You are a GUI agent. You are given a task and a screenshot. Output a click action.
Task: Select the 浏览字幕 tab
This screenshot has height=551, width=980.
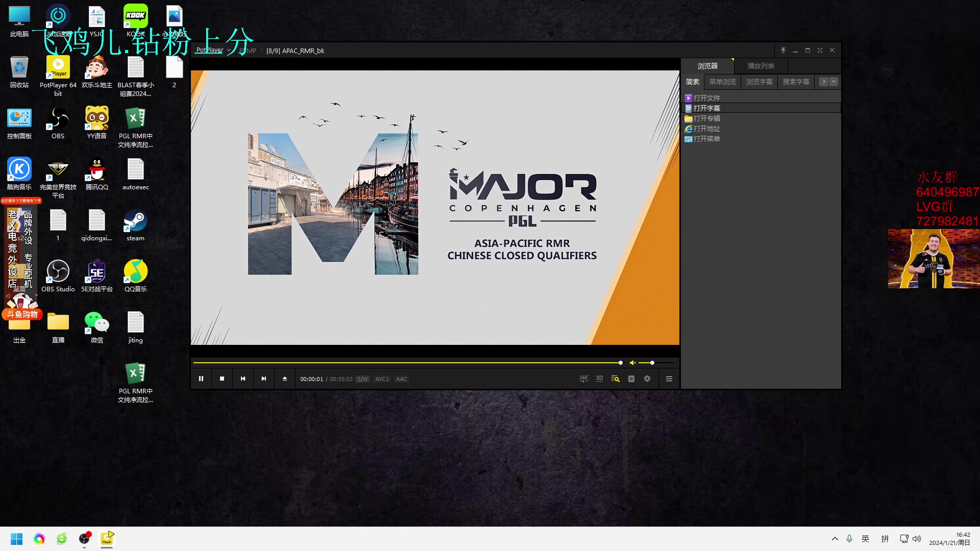pyautogui.click(x=759, y=82)
